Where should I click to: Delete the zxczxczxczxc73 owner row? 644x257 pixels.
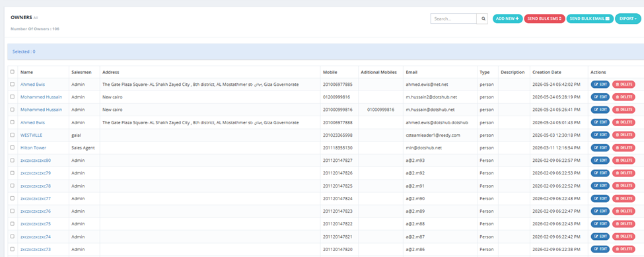[x=624, y=249]
